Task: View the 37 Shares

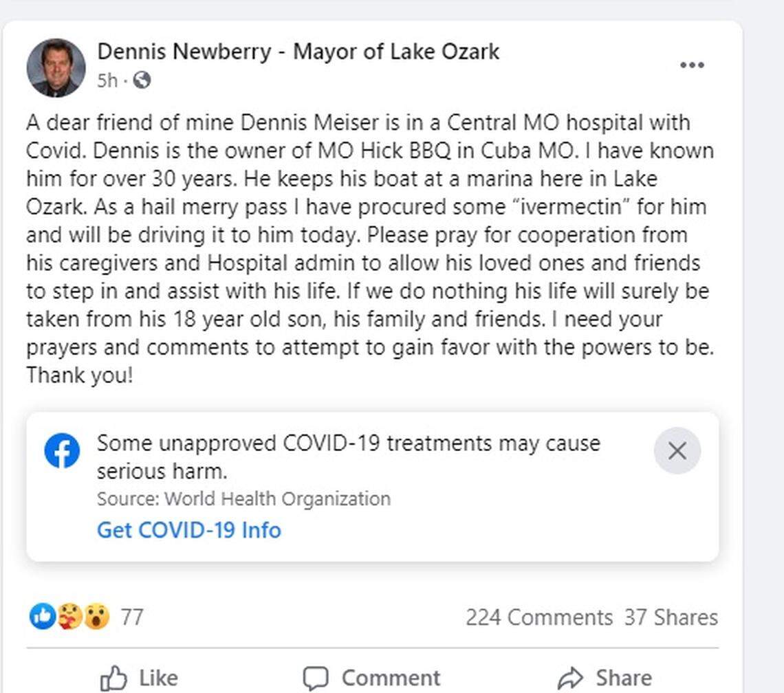Action: [x=671, y=617]
